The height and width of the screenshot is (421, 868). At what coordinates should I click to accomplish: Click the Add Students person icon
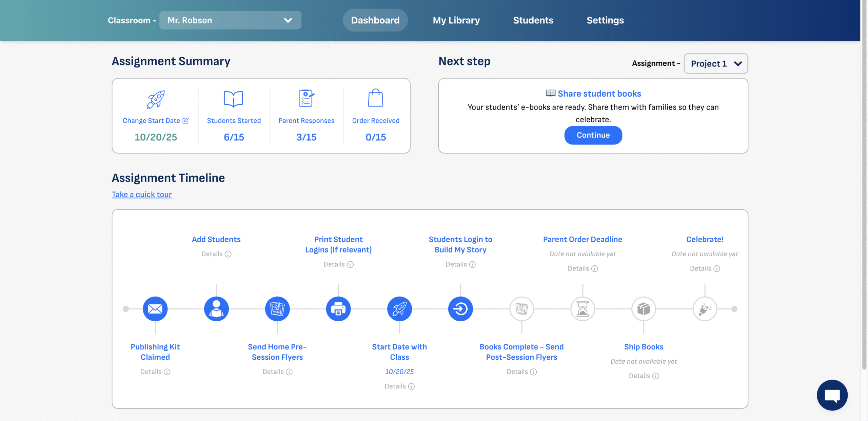coord(216,309)
